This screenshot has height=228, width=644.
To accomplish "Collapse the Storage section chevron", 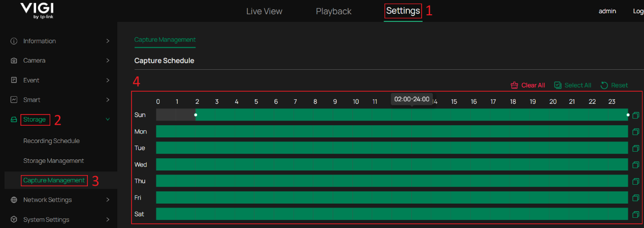I will pos(108,120).
